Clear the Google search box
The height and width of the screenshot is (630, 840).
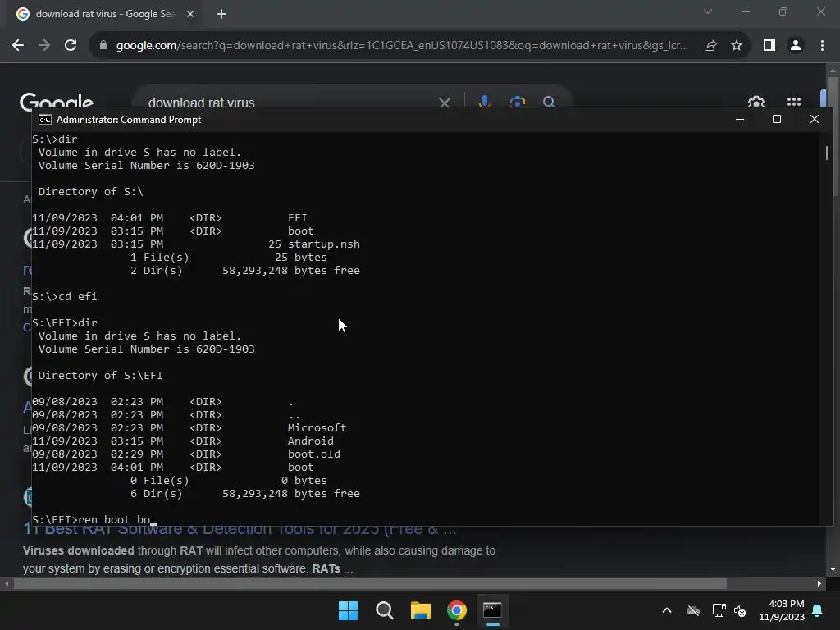(x=444, y=103)
